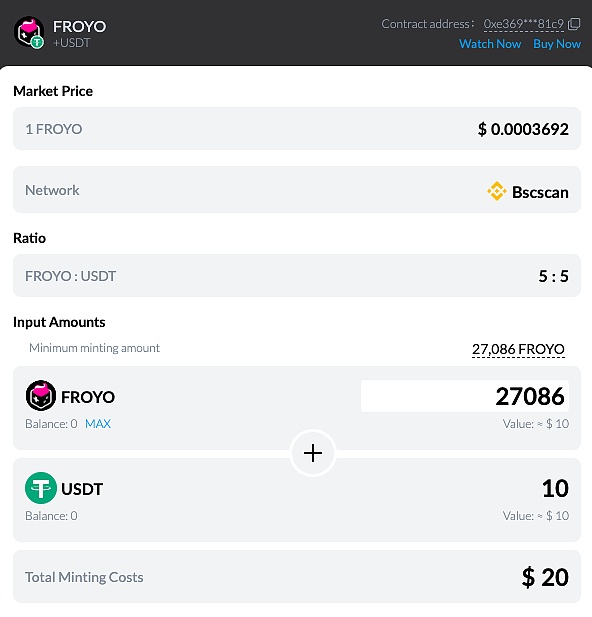Click the FROYO token icon in input section
Viewport: 592px width, 617px height.
coord(41,395)
